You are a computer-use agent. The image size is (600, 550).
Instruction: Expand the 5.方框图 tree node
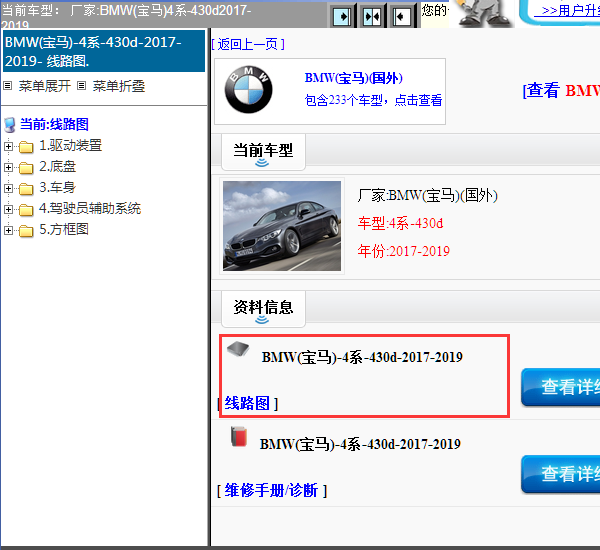click(x=8, y=230)
